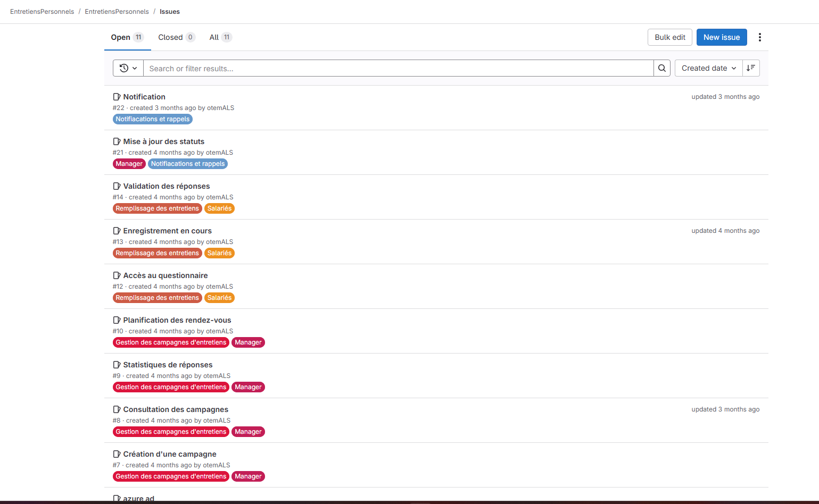Open second EntretiensPersonnels breadcrumb link
The image size is (819, 504).
pos(117,12)
